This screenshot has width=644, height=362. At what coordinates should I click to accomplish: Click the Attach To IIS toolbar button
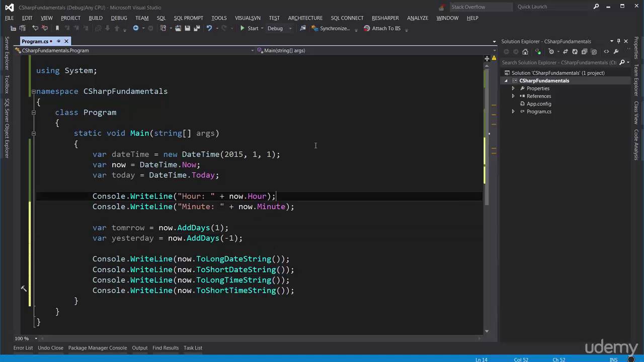(381, 29)
